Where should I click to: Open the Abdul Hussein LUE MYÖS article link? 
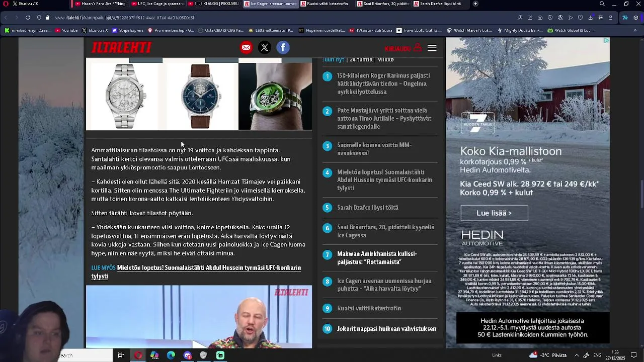(x=196, y=272)
